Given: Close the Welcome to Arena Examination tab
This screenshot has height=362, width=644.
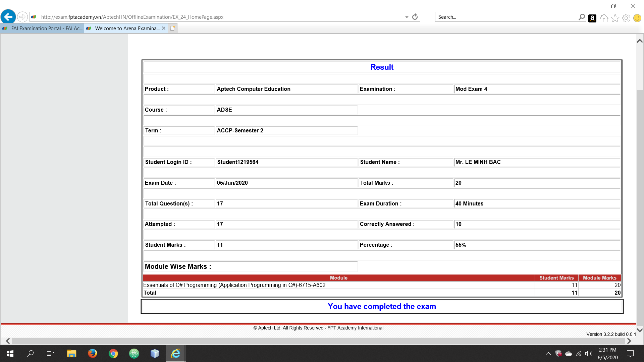Looking at the screenshot, I should tap(164, 28).
